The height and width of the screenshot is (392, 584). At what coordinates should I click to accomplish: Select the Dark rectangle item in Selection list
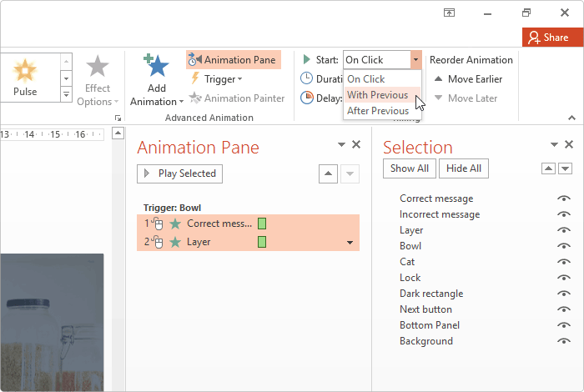coord(430,294)
